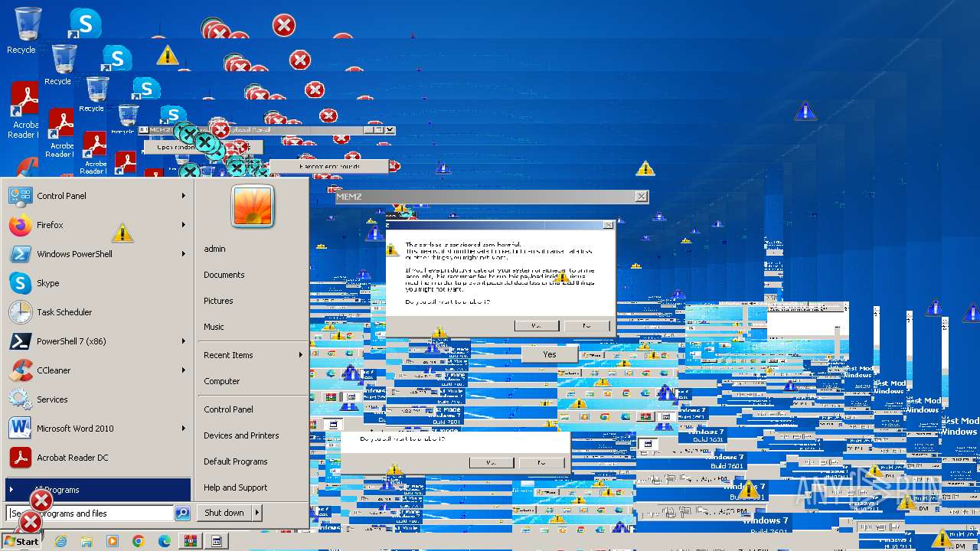Open Devices and Printers
The image size is (980, 551).
[241, 435]
